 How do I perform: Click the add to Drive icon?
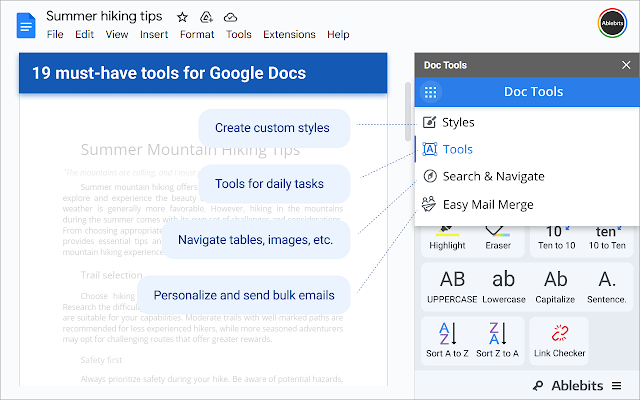point(206,17)
